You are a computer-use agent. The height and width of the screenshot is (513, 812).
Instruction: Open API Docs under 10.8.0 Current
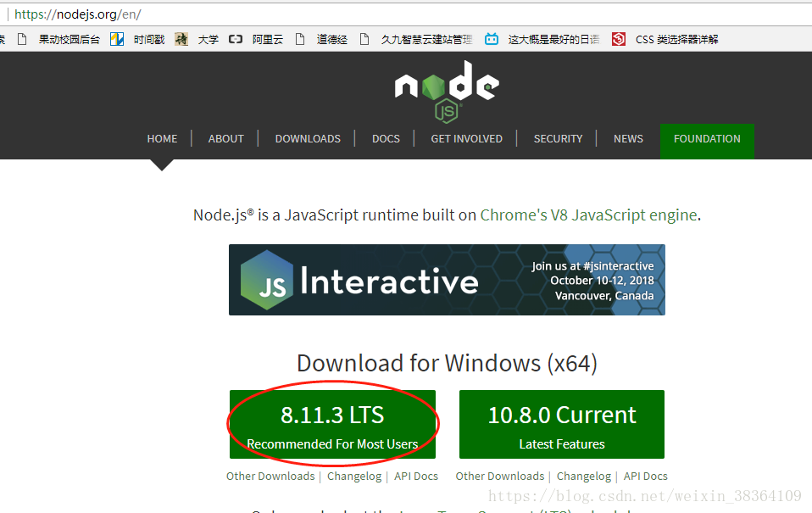click(x=645, y=477)
